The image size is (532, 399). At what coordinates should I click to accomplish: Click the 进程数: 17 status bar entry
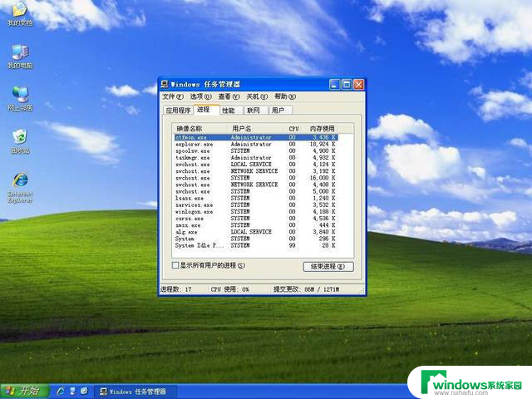[176, 289]
